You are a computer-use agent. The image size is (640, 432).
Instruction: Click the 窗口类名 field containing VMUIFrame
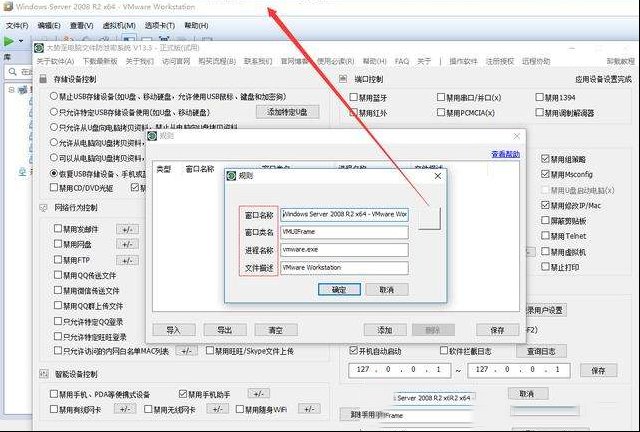(x=344, y=232)
